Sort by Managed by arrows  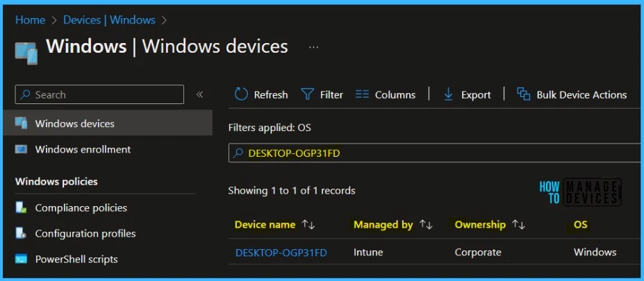tap(426, 224)
